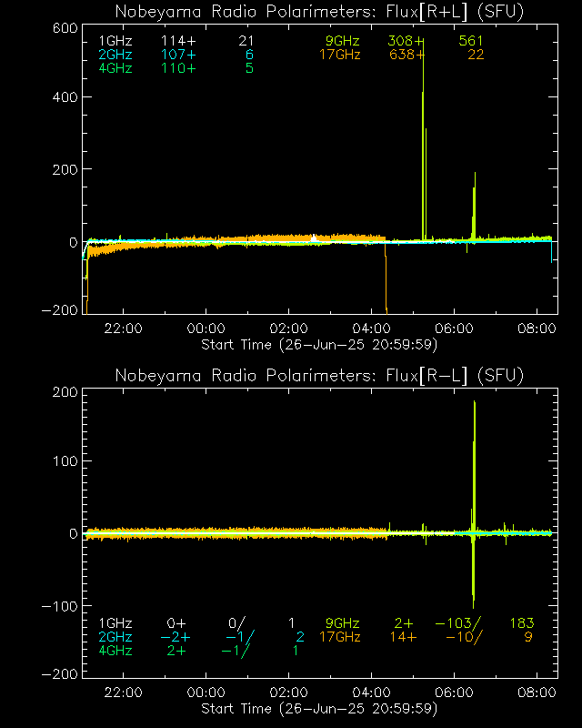The width and height of the screenshot is (582, 728).
Task: Select the 9GHz label in the R-L legend
Action: 343,623
